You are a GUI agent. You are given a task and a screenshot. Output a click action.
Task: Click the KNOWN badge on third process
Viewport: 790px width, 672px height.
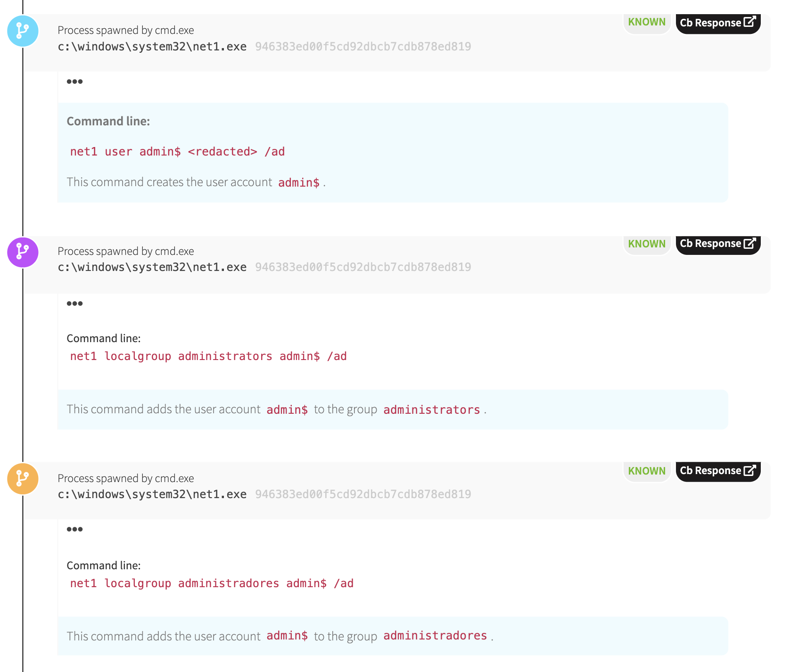click(647, 471)
